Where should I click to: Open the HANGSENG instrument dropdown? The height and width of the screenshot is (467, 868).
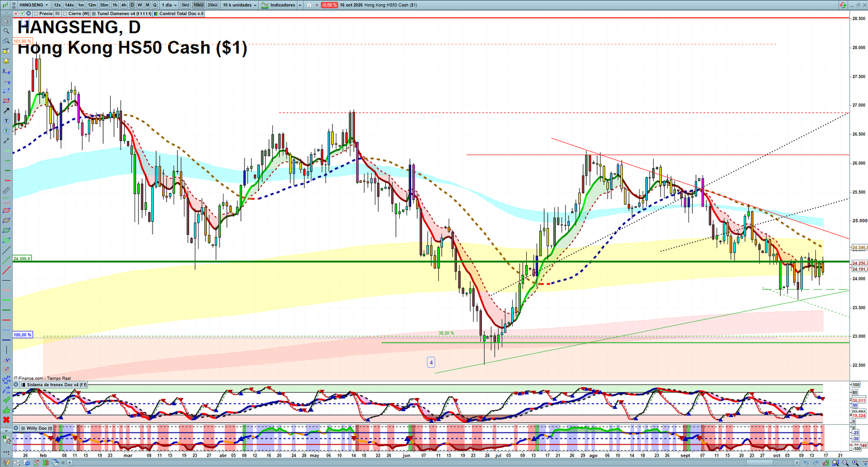click(x=33, y=5)
